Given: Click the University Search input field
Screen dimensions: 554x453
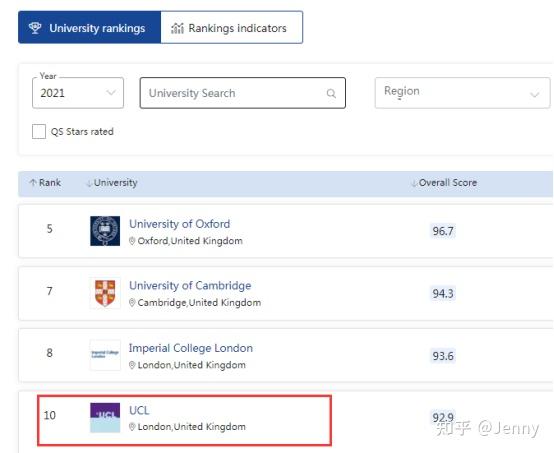Looking at the screenshot, I should (243, 93).
